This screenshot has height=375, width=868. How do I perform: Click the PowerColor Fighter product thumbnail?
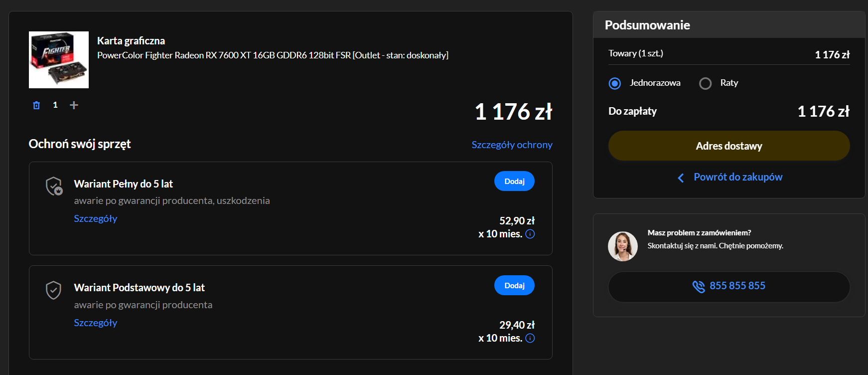(59, 60)
